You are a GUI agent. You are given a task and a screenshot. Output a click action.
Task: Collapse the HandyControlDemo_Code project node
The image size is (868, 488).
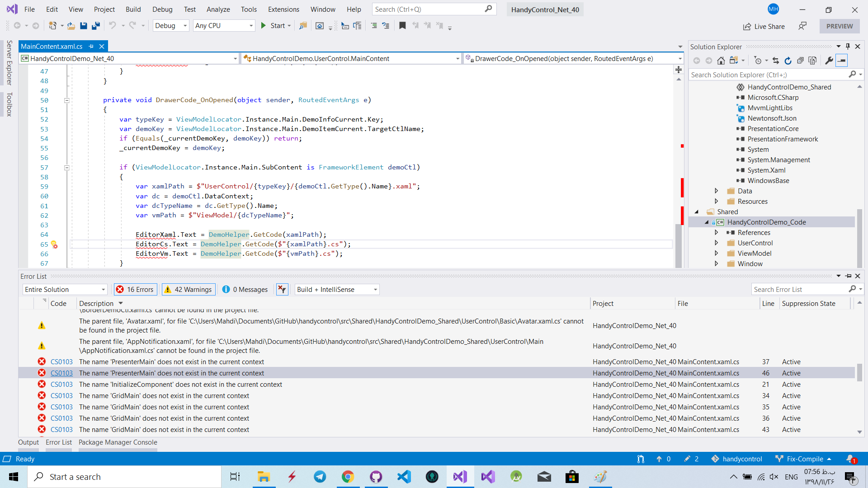tap(707, 222)
